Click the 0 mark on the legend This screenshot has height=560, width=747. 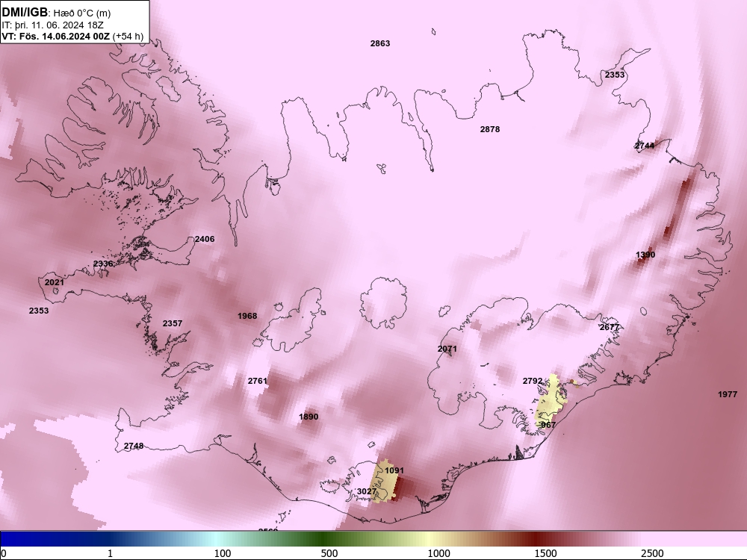pyautogui.click(x=4, y=553)
